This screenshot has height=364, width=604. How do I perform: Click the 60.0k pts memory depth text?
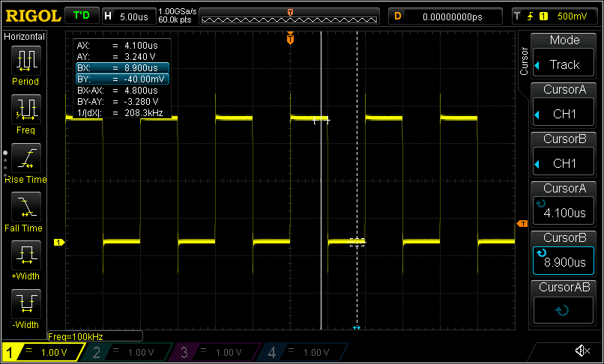(x=175, y=19)
